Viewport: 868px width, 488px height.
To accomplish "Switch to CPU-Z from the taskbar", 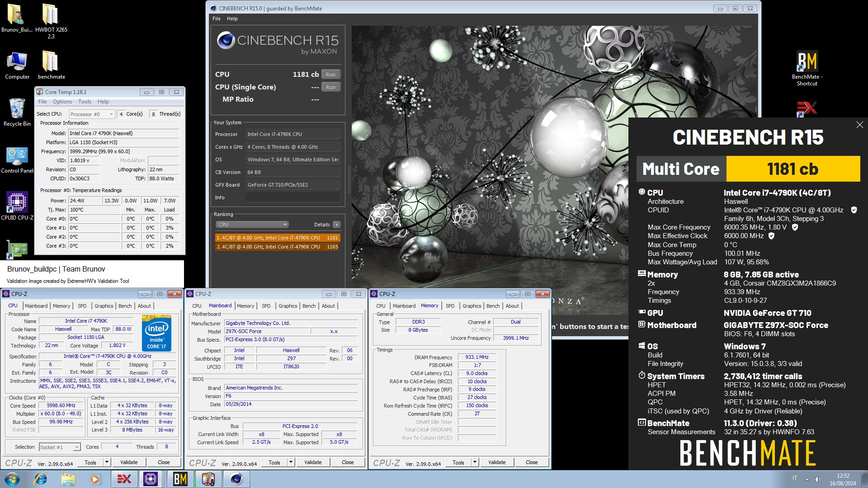I will pos(151,479).
